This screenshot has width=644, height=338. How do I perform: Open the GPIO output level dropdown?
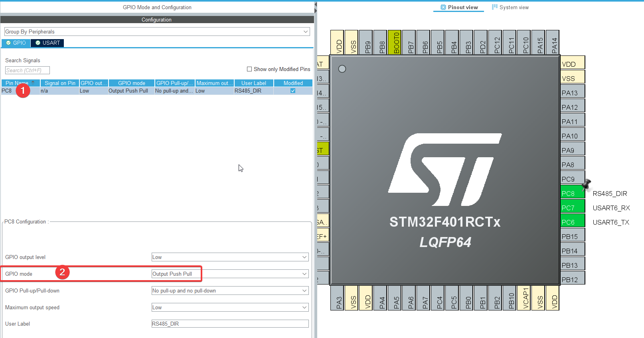(x=230, y=257)
